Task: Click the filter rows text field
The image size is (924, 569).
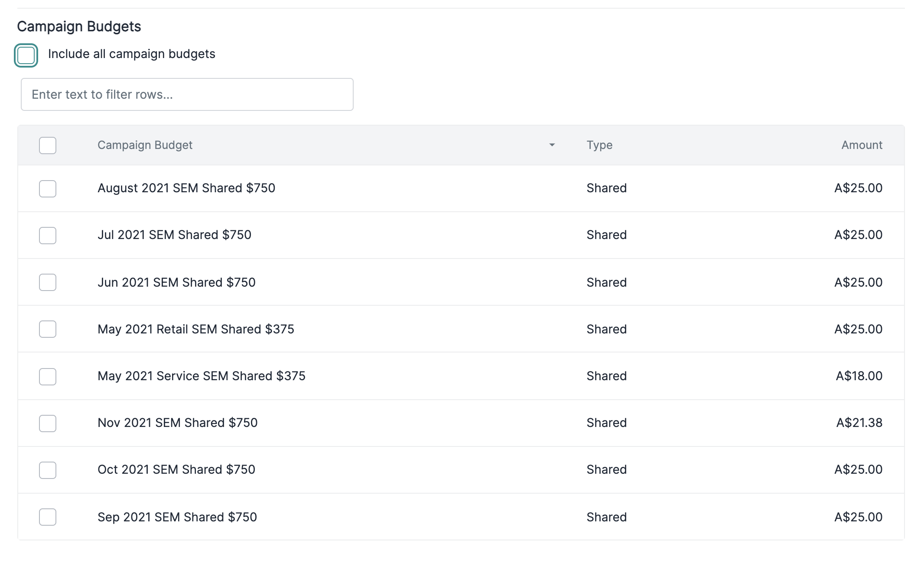Action: click(187, 94)
